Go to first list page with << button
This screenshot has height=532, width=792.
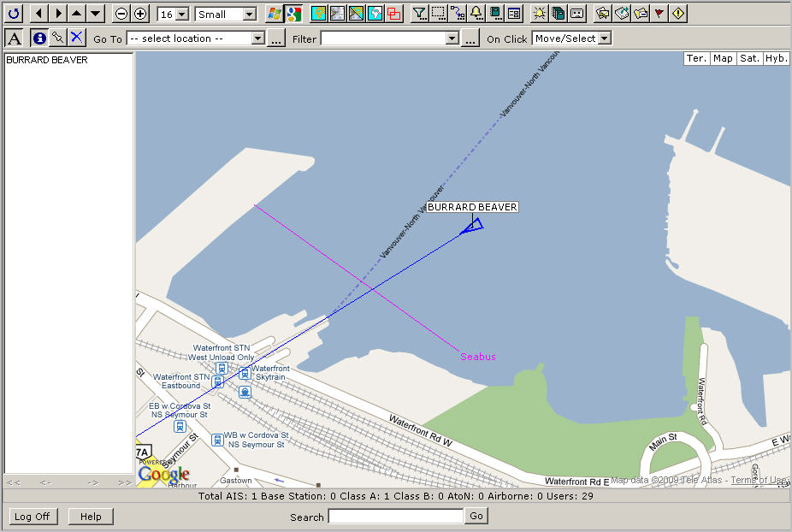[x=14, y=482]
